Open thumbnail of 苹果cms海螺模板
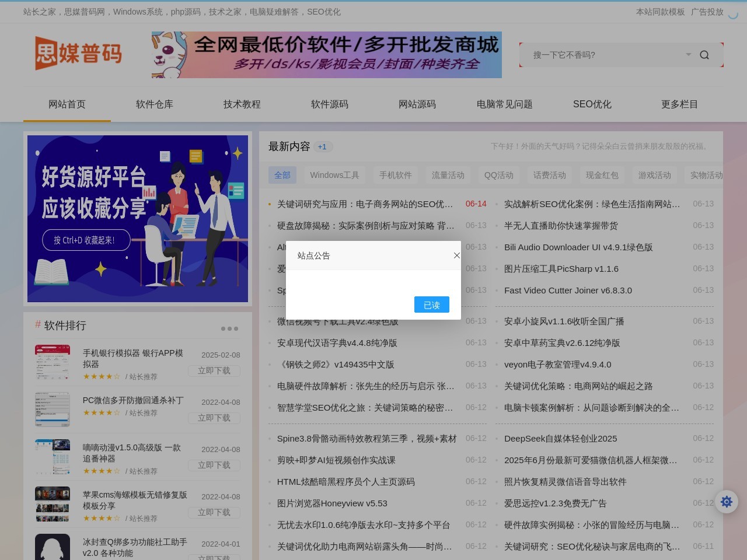Screen dimensions: 747x560 (53, 503)
